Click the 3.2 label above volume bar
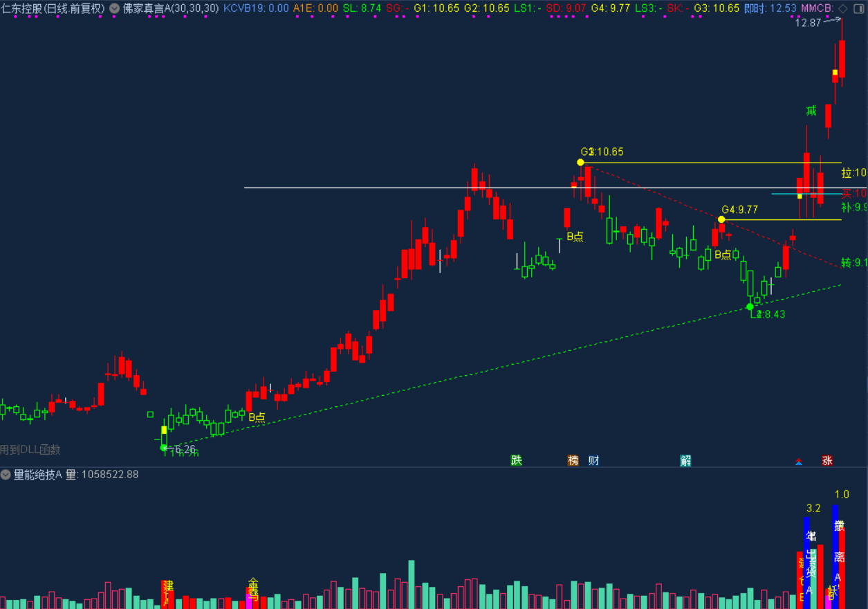The width and height of the screenshot is (868, 609). click(813, 509)
